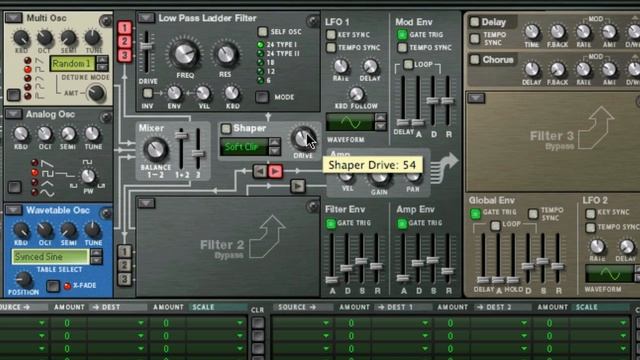640x360 pixels.
Task: Click the red right-arrow routing button under Shaper
Action: tap(275, 171)
